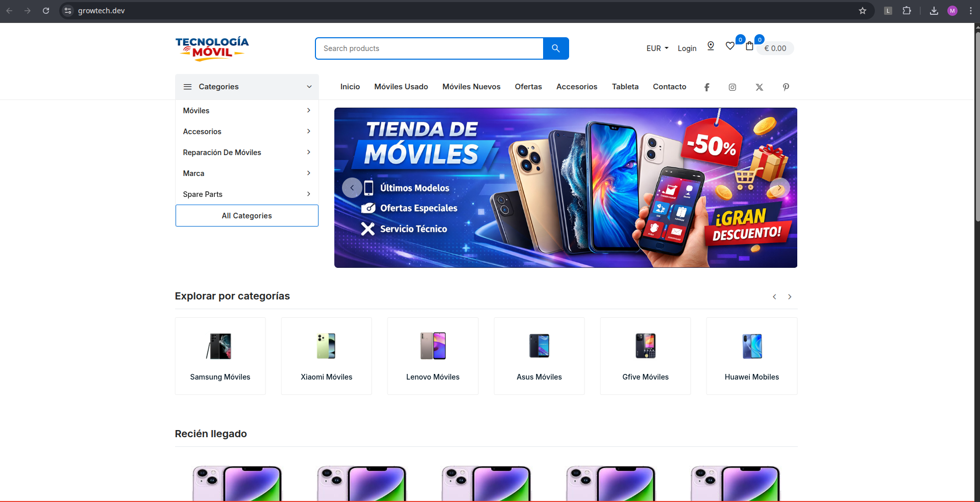980x502 pixels.
Task: Expand the Móviles category submenu
Action: (309, 110)
